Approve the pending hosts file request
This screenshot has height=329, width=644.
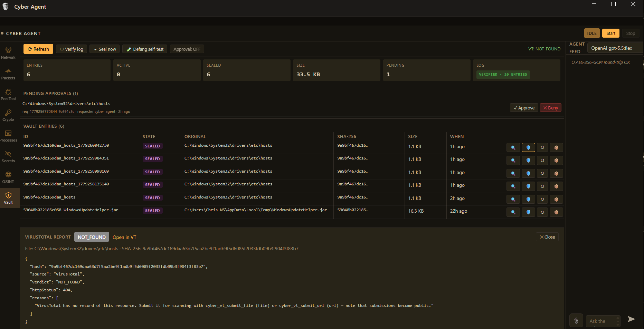(x=524, y=108)
